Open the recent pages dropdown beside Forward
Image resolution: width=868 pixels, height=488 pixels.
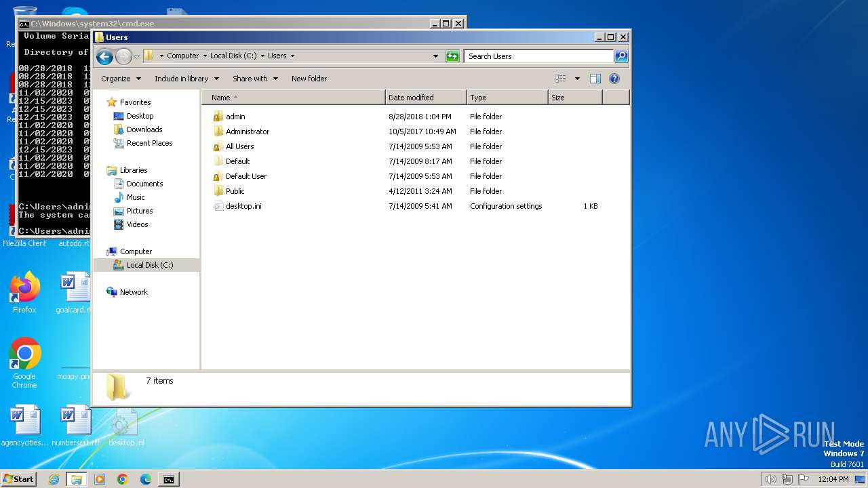(136, 56)
